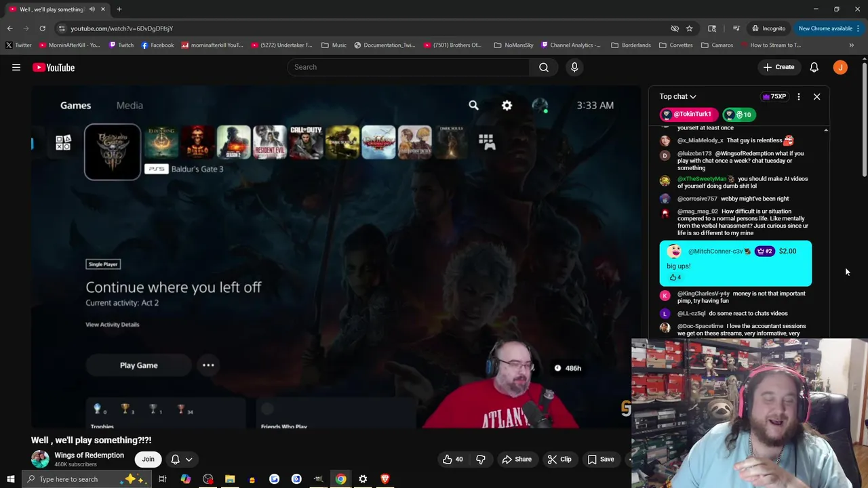Click the @TokinTurk1 pinned chip
The height and width of the screenshot is (488, 868).
[688, 115]
